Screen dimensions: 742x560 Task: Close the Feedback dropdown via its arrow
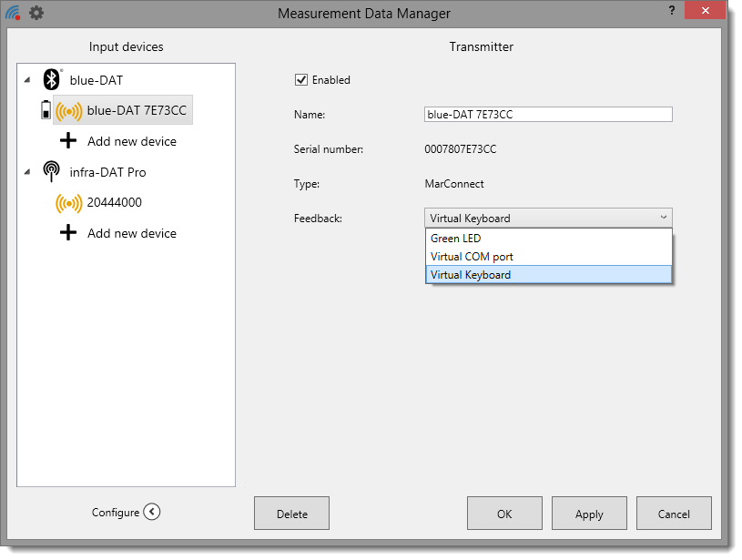[x=663, y=218]
